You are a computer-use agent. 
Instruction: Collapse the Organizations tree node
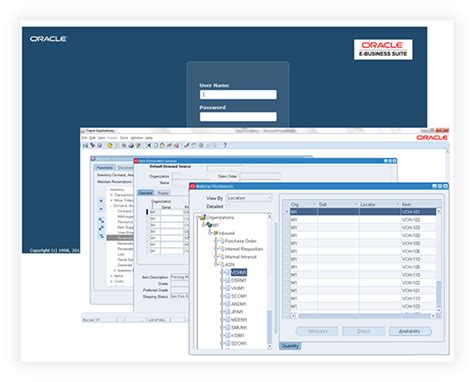click(x=198, y=217)
